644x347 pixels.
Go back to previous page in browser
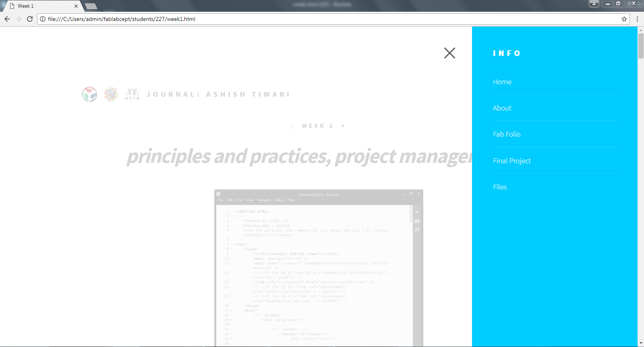[7, 19]
